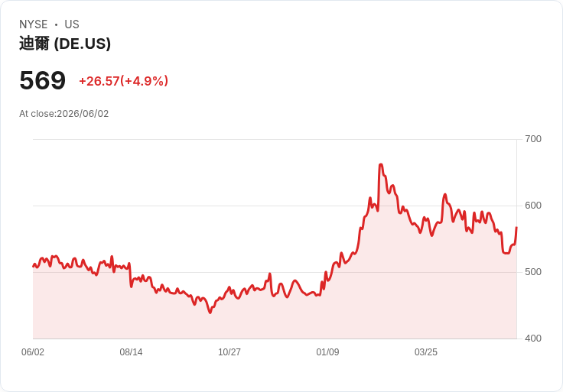Click the starting point of the price line
The image size is (563, 392).
click(x=33, y=267)
